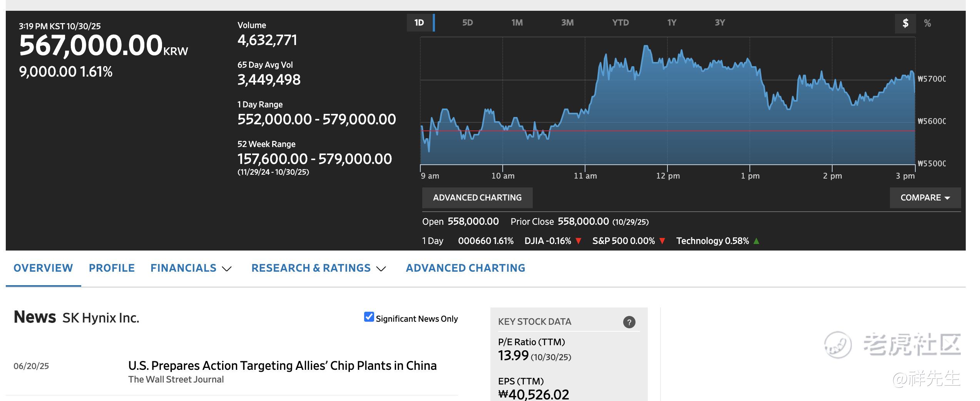
Task: Switch to the 3M chart range
Action: coord(567,23)
